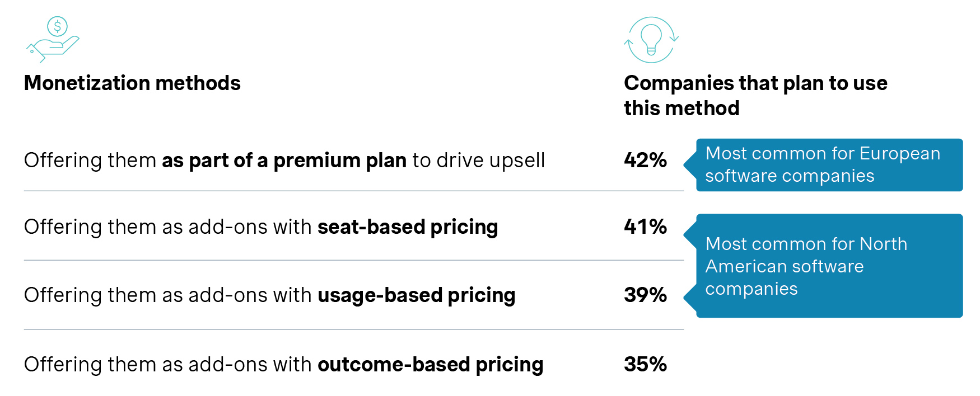Click the words 'to drive upsell'
Viewport: 980px width, 396px height.
tap(478, 161)
